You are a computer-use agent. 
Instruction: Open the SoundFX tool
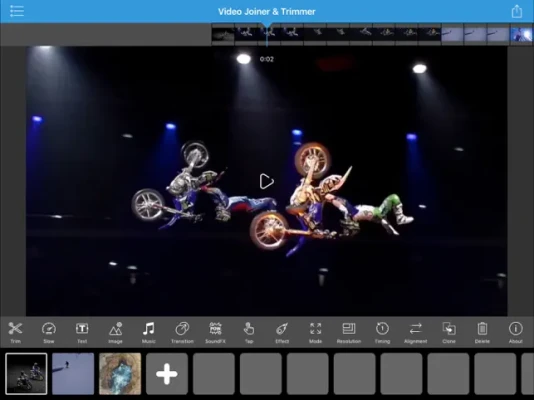[x=215, y=332]
